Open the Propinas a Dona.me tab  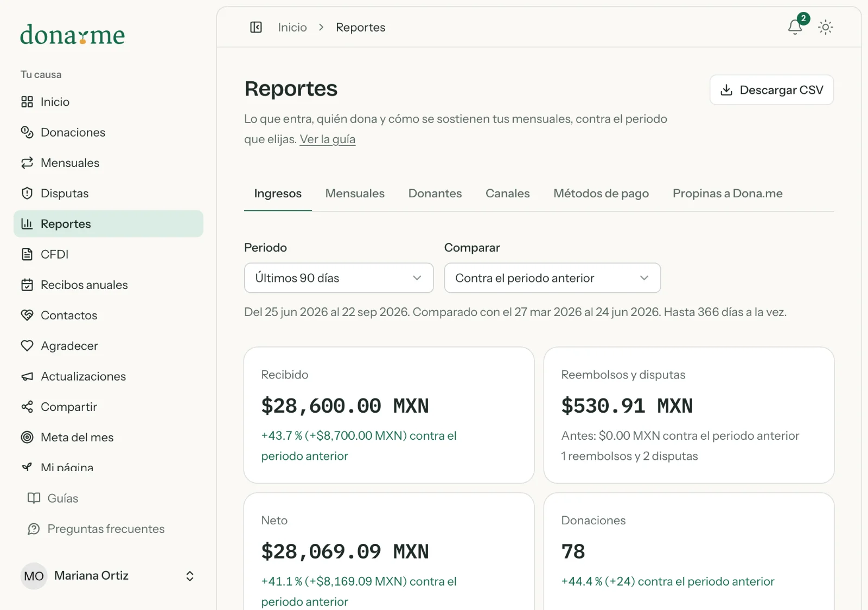tap(727, 194)
